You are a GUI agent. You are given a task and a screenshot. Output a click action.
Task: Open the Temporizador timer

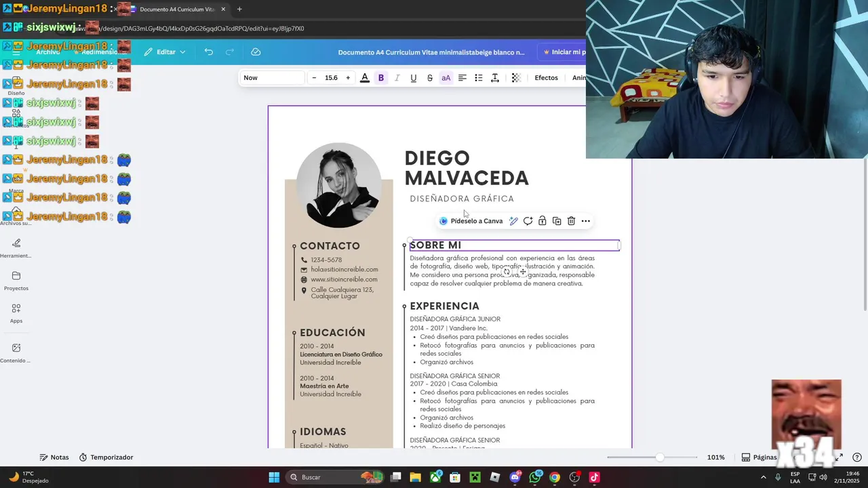(x=106, y=457)
